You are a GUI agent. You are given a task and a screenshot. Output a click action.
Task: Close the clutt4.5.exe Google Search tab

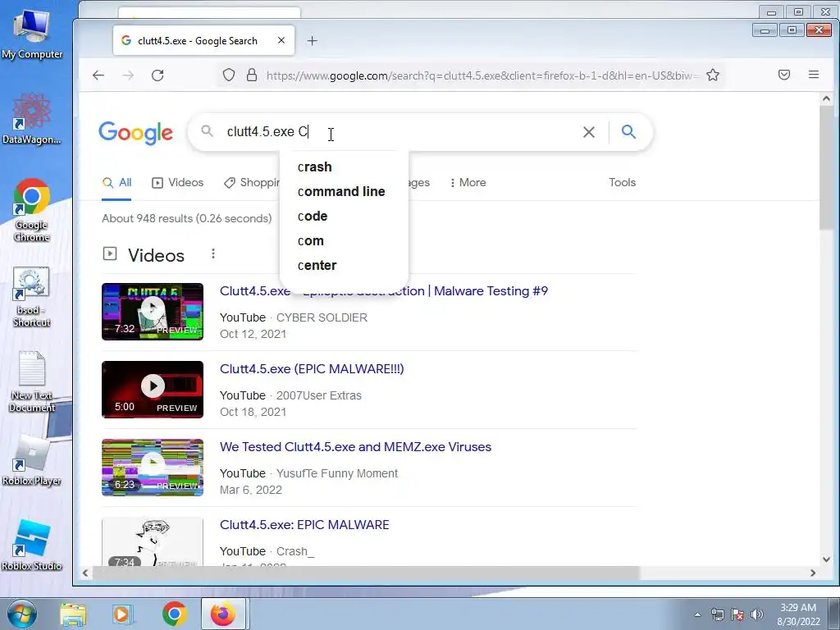point(281,41)
